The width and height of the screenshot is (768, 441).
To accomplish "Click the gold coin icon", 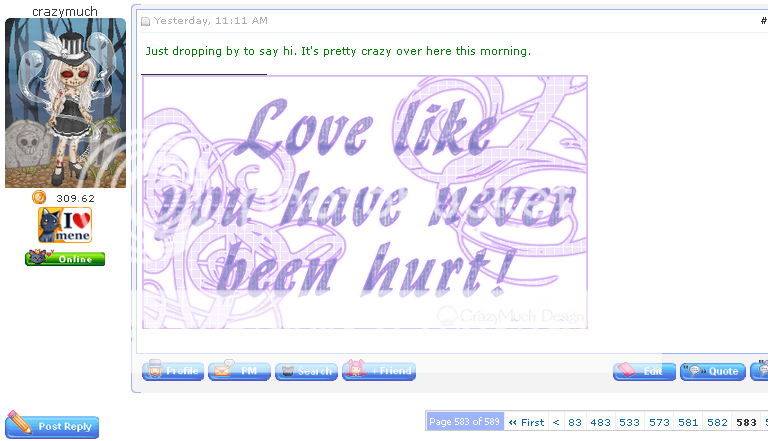I will [39, 198].
